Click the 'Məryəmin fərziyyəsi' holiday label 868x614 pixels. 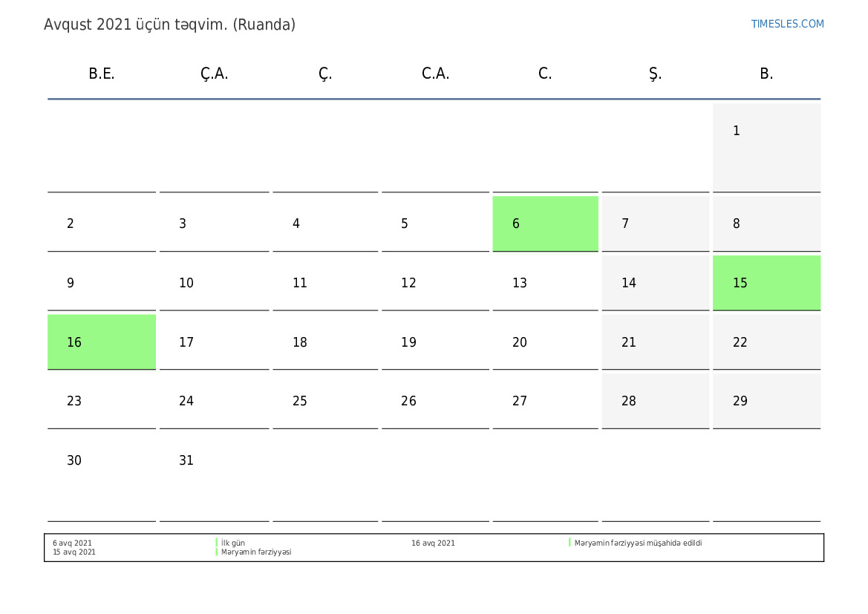(256, 552)
